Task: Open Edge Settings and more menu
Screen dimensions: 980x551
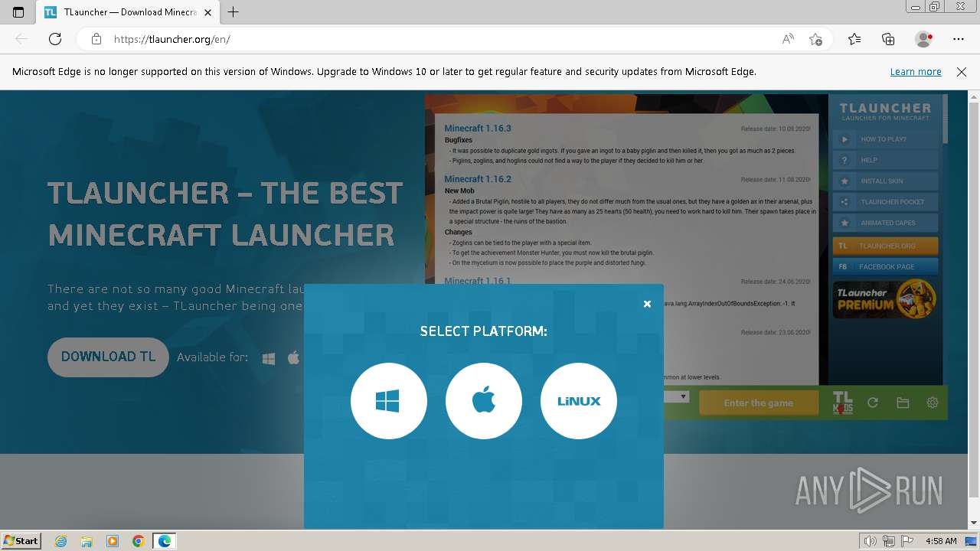Action: click(959, 39)
